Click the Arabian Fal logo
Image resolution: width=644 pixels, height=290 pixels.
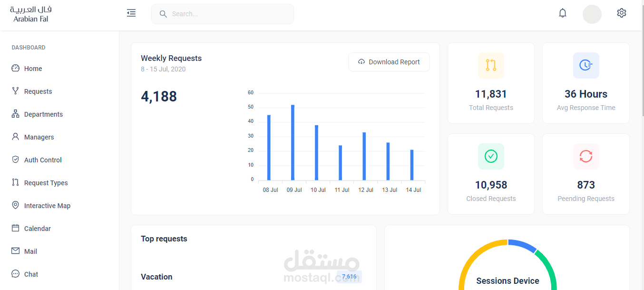(31, 14)
